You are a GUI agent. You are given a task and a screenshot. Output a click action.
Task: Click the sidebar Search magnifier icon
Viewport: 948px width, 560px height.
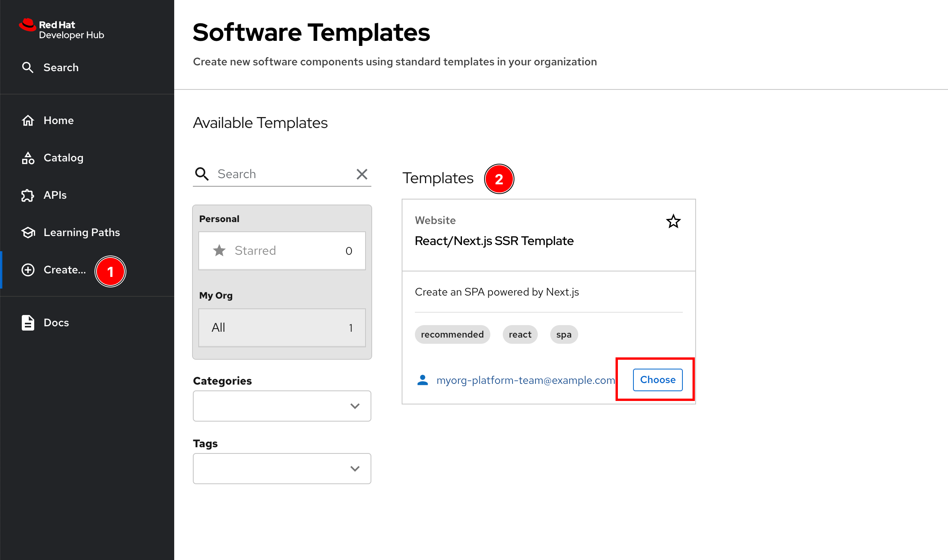28,67
